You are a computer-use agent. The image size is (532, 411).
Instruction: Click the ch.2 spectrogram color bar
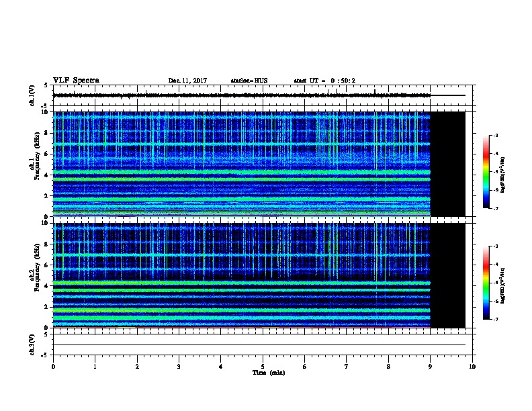(486, 283)
